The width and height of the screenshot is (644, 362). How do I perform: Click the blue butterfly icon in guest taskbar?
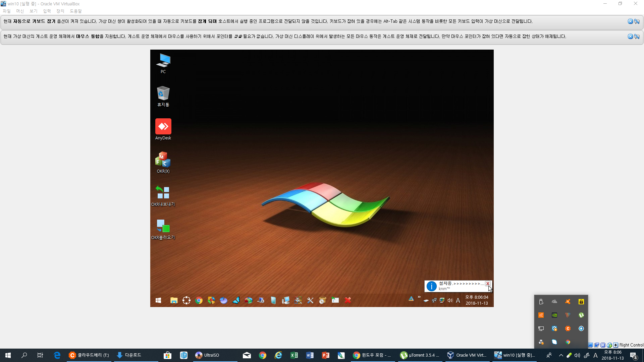click(236, 300)
